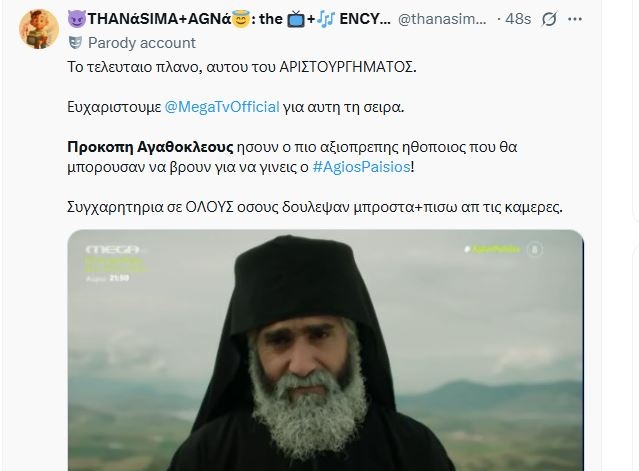Open the monk image thumbnail
The width and height of the screenshot is (639, 471).
tap(326, 350)
